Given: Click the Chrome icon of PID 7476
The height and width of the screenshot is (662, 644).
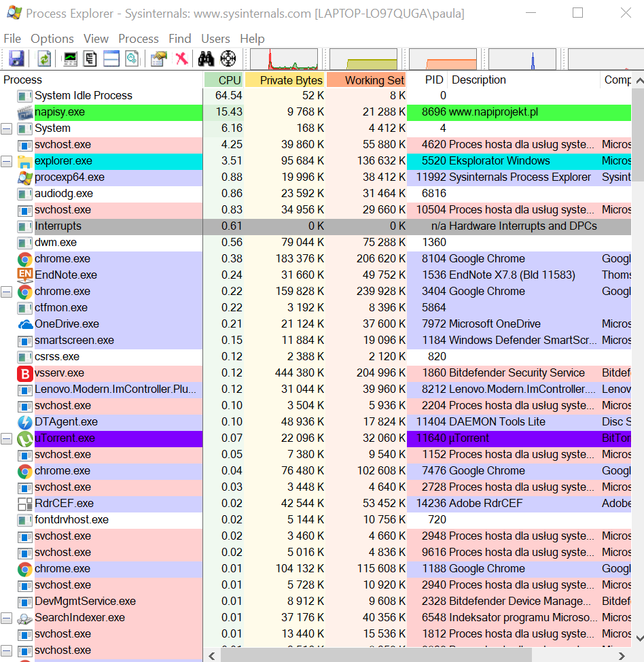Looking at the screenshot, I should tap(25, 471).
